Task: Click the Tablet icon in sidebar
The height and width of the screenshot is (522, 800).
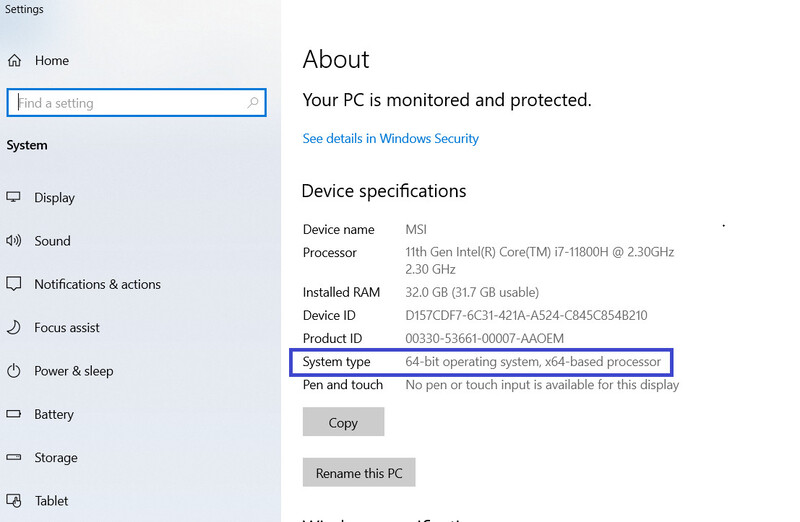Action: (14, 501)
